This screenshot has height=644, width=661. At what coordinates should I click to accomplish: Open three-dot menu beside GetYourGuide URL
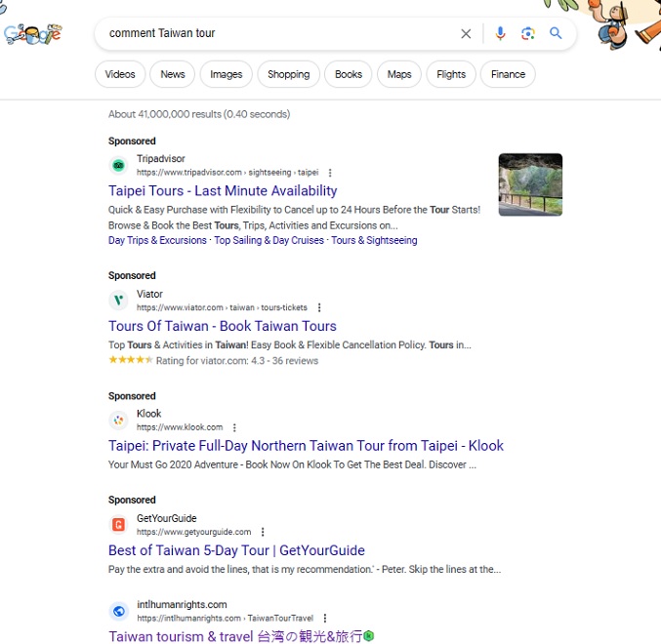(263, 532)
